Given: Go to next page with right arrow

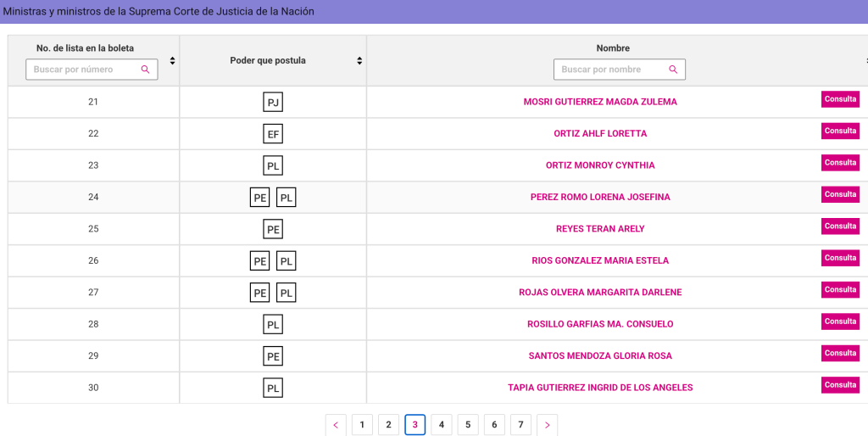Looking at the screenshot, I should [547, 425].
